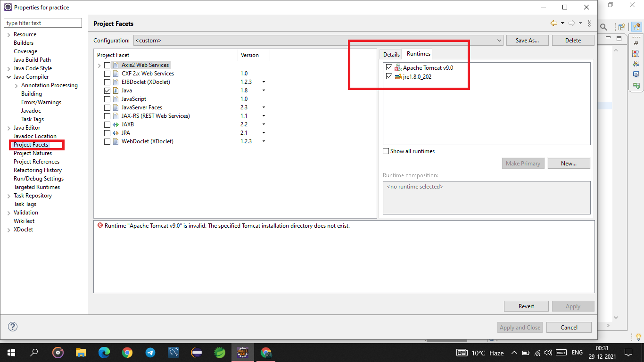Screen dimensions: 644x362
Task: Uncheck the jre1.8.0_202 runtime
Action: 389,76
